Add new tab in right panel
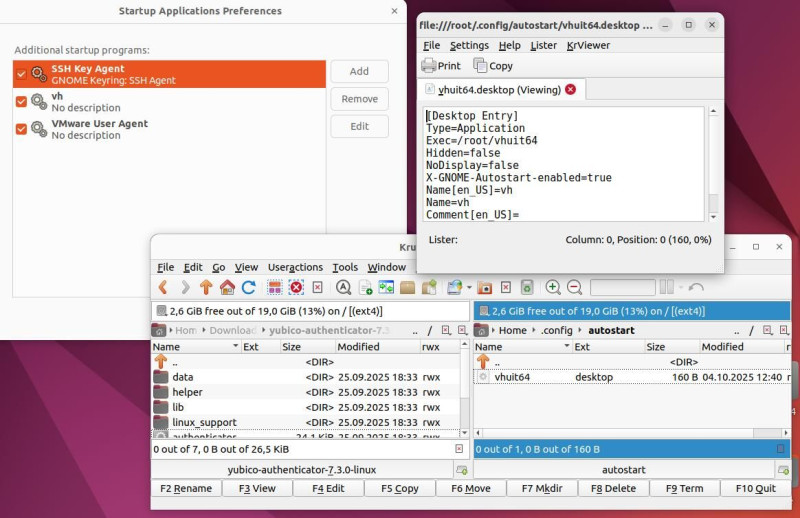The width and height of the screenshot is (800, 518). [x=784, y=470]
